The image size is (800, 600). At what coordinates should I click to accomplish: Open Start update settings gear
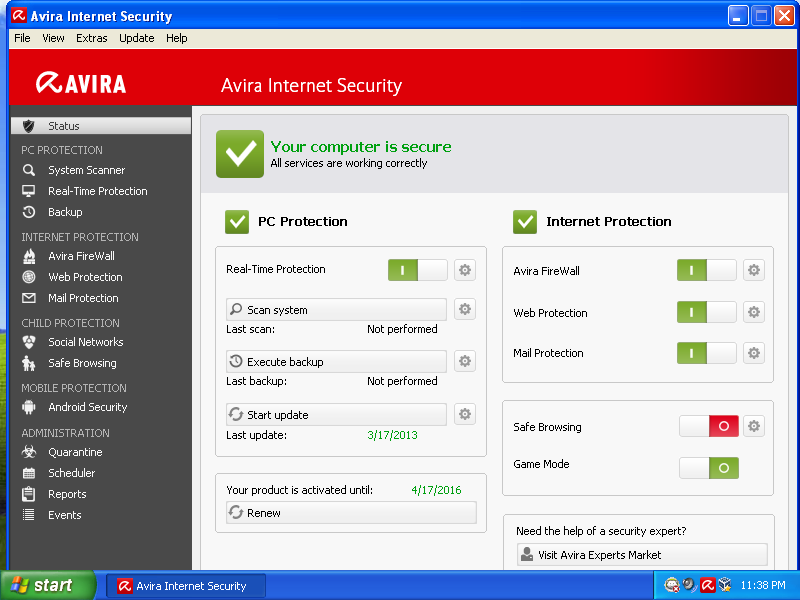(464, 414)
